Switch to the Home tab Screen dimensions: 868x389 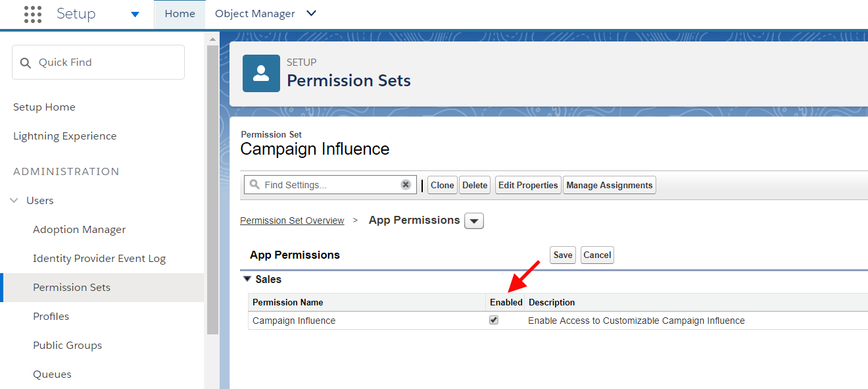(180, 13)
